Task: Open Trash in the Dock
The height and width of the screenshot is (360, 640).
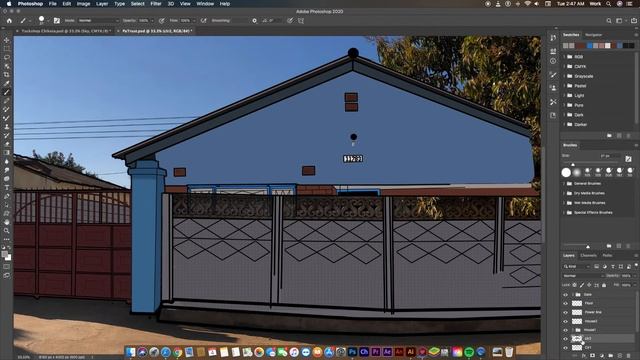Action: coord(509,351)
